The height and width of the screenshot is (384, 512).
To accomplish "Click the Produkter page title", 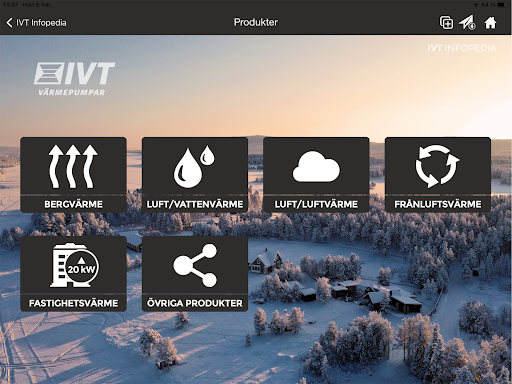I will [256, 22].
